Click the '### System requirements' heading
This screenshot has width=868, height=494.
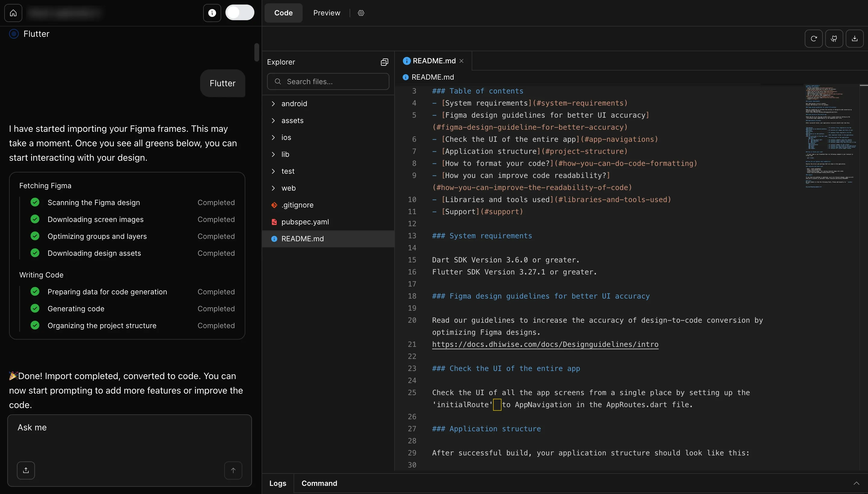pyautogui.click(x=482, y=236)
